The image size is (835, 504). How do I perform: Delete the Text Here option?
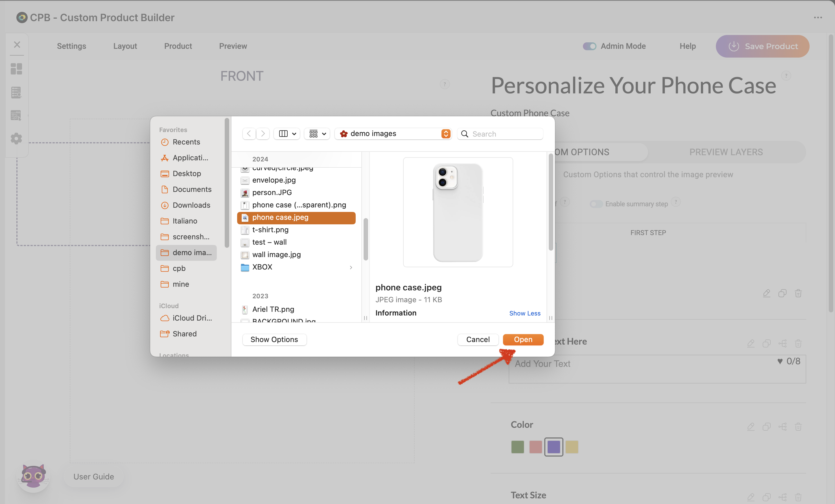(798, 343)
